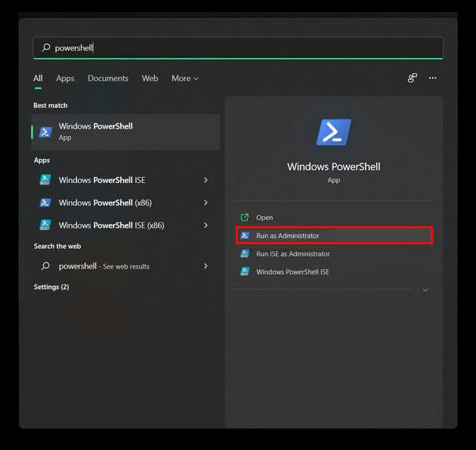
Task: Click Run as Administrator
Action: pos(334,235)
